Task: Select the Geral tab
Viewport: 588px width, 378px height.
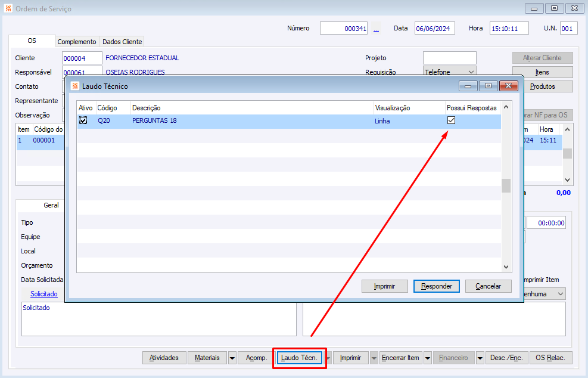Action: coord(51,205)
